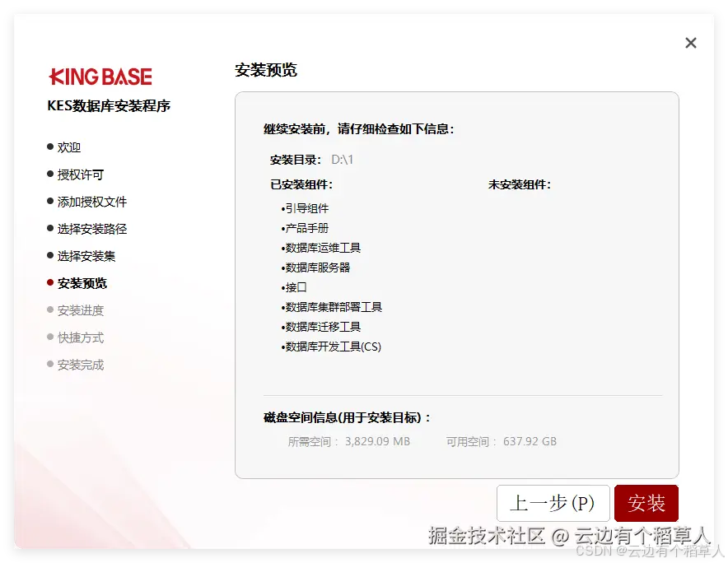The width and height of the screenshot is (728, 563).
Task: Click the 安装进度 step label
Action: (81, 310)
